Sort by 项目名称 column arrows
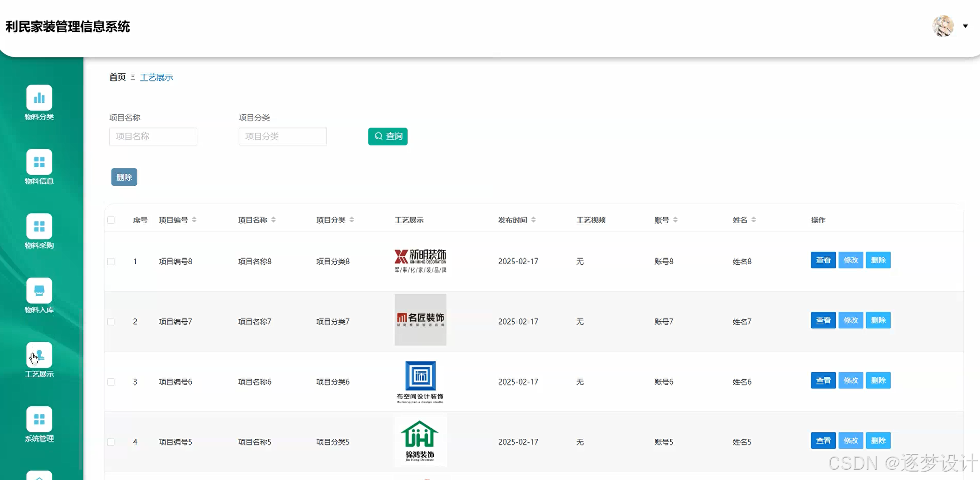The width and height of the screenshot is (980, 480). point(273,220)
